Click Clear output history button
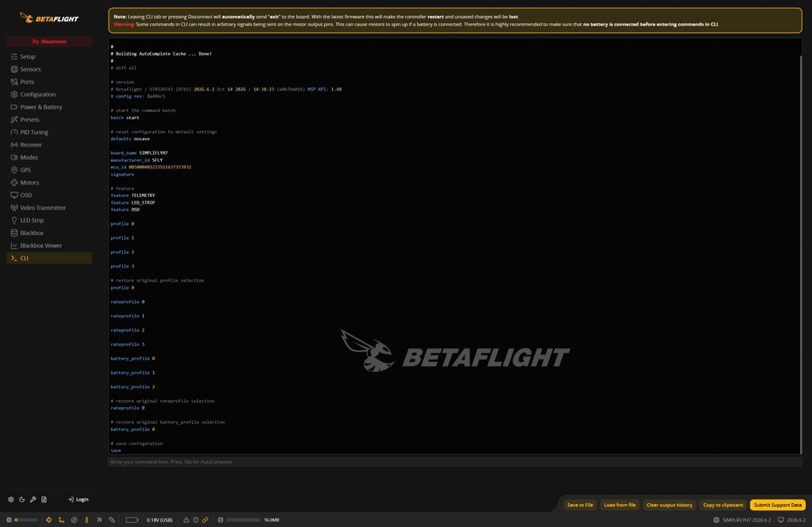This screenshot has height=527, width=812. pos(669,505)
